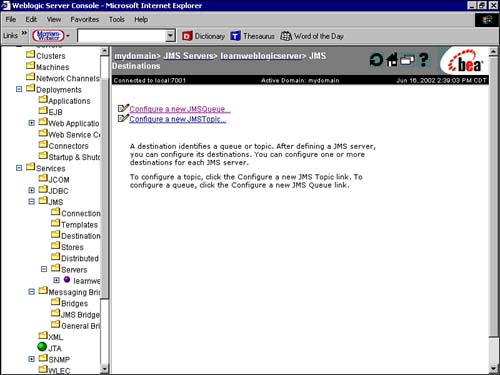Select JMS Bridge item in tree
This screenshot has height=375, width=500.
point(80,315)
